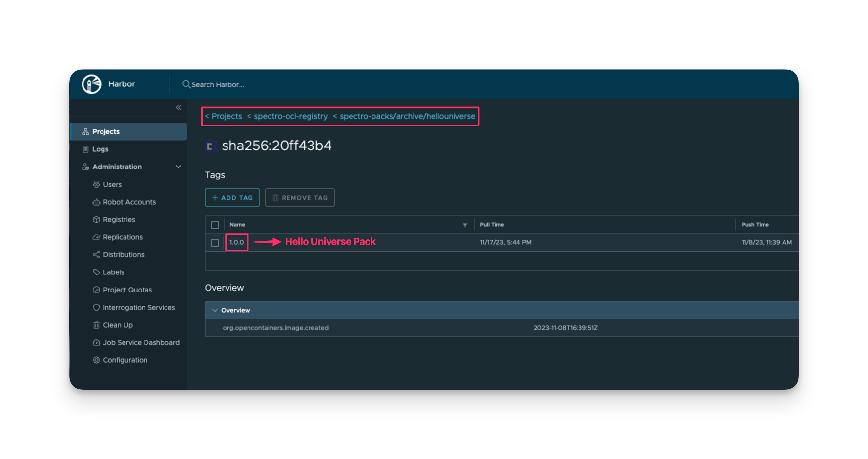The width and height of the screenshot is (868, 459).
Task: Open Users under Administration
Action: (x=112, y=185)
